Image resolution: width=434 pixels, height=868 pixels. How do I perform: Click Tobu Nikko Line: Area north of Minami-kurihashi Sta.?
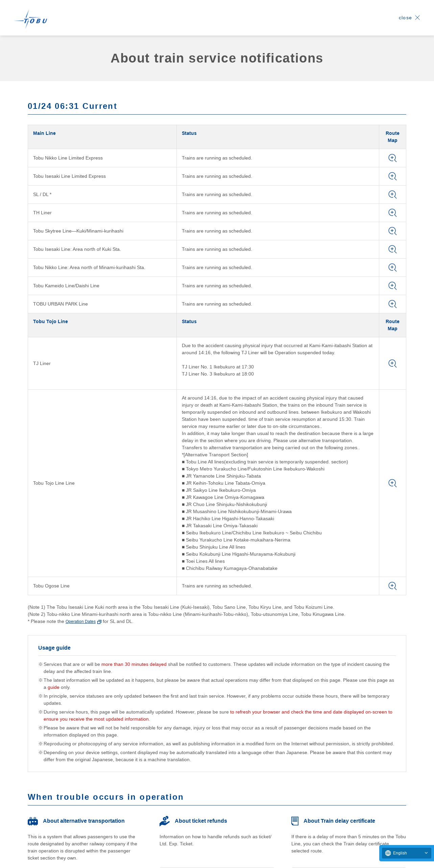pos(89,267)
